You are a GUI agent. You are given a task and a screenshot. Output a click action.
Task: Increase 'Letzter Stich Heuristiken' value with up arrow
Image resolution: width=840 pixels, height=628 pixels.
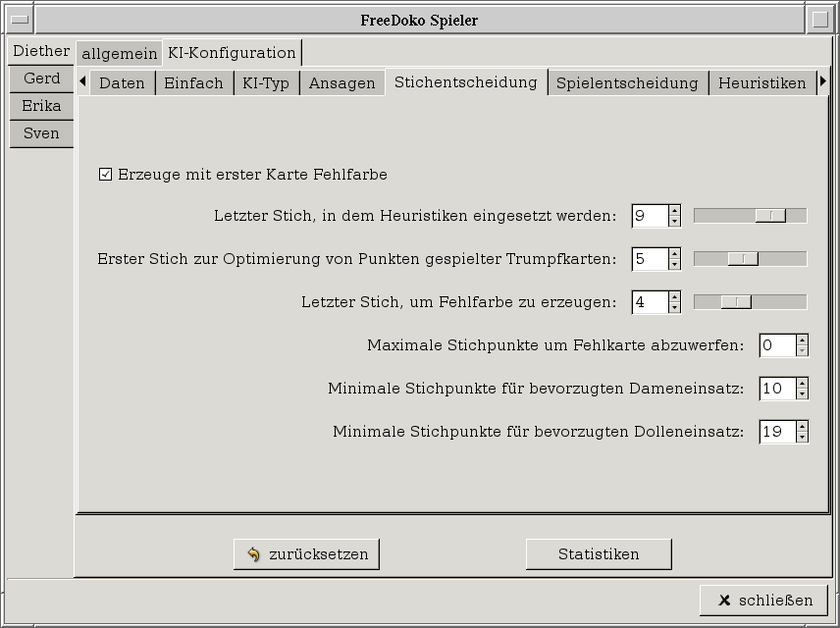(674, 211)
